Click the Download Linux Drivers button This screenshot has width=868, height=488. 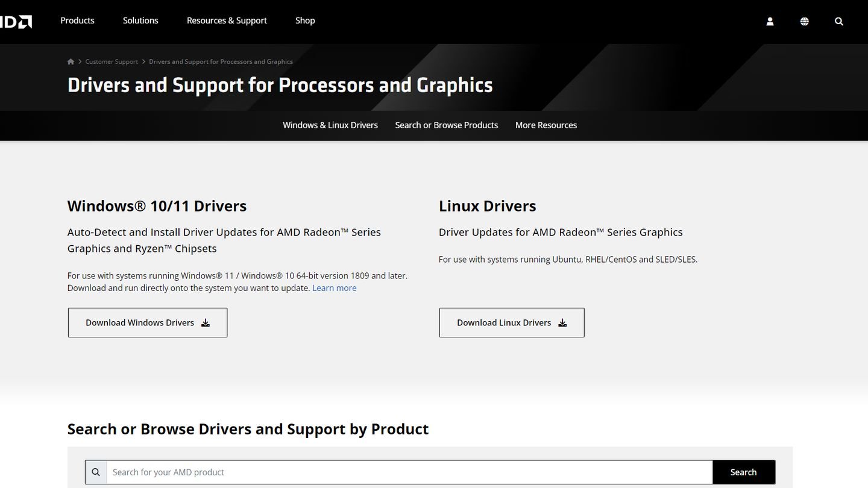[512, 323]
